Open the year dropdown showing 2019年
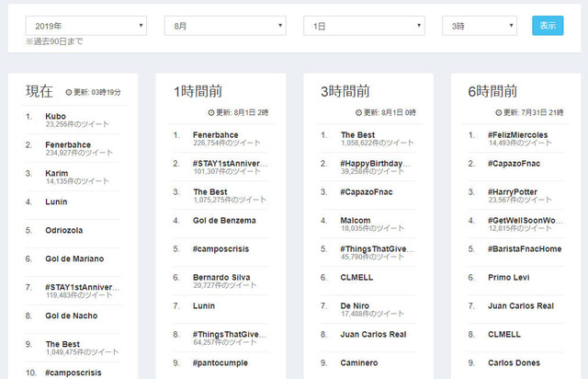 [85, 26]
